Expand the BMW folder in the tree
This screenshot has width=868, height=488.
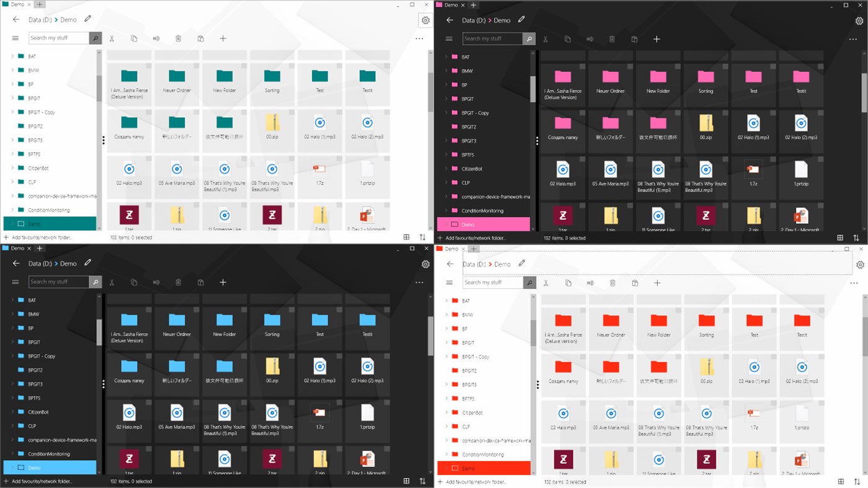(x=12, y=70)
